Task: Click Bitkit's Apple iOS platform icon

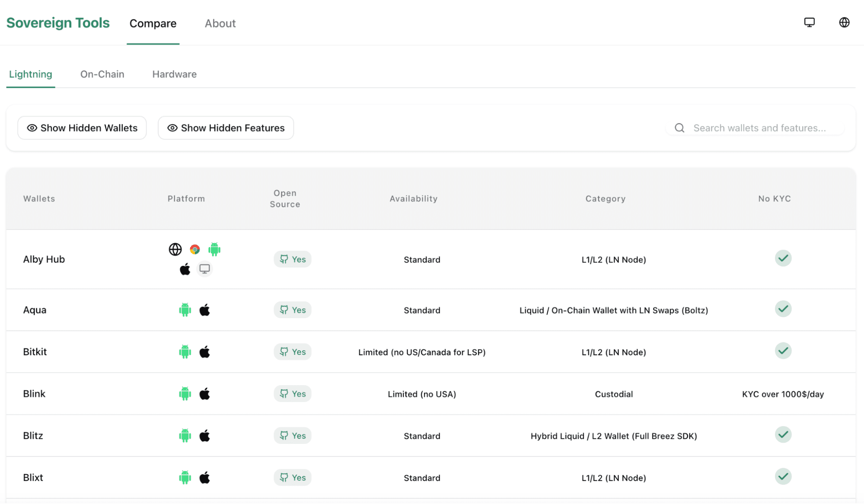Action: pos(204,352)
